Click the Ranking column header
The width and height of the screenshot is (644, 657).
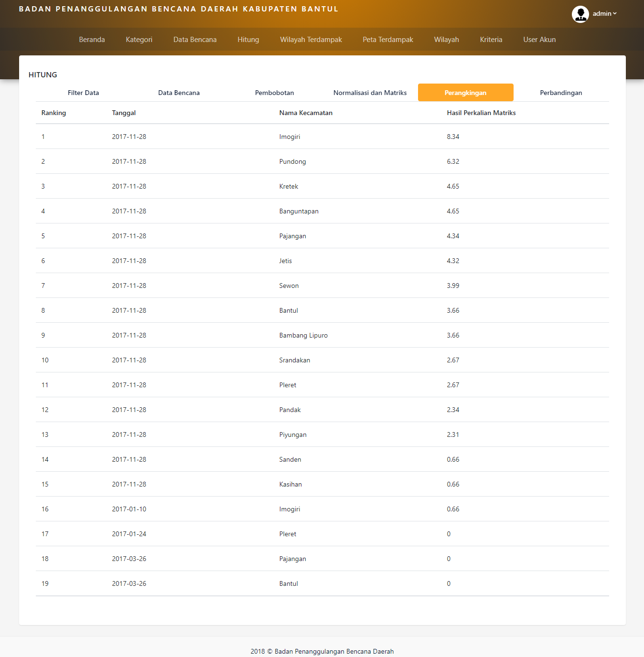click(54, 113)
